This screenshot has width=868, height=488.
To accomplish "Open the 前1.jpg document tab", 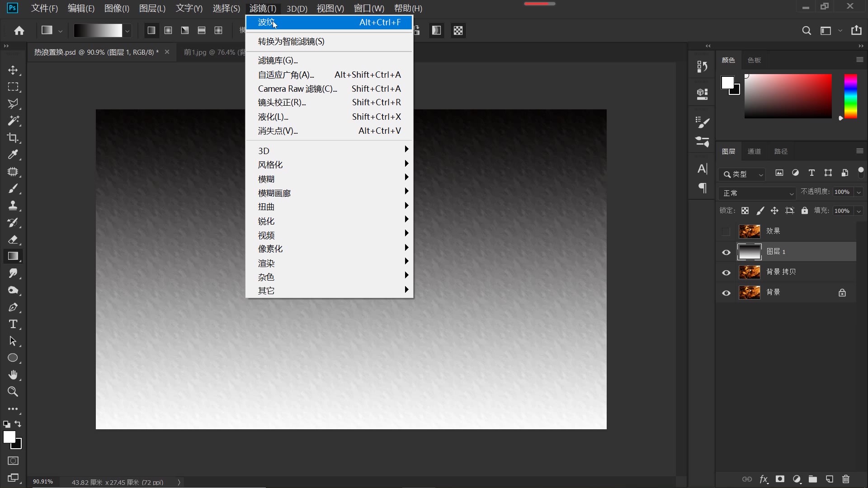I will pos(210,52).
